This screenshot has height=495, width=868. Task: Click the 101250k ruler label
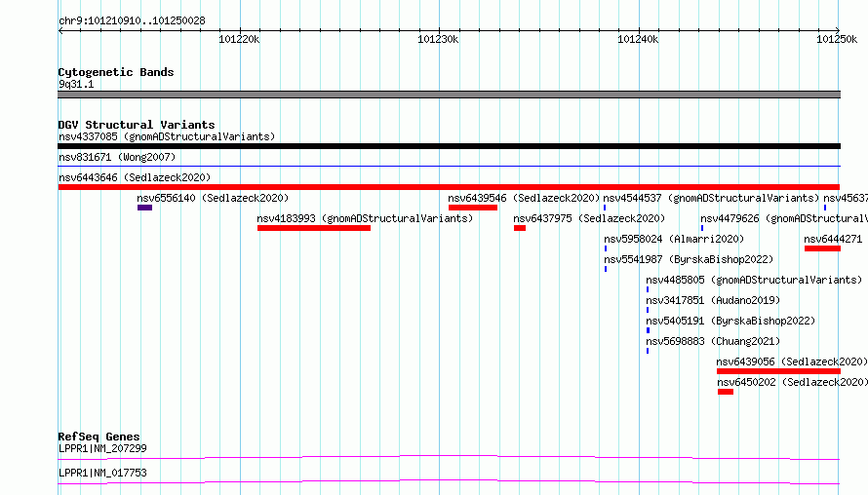click(x=837, y=39)
